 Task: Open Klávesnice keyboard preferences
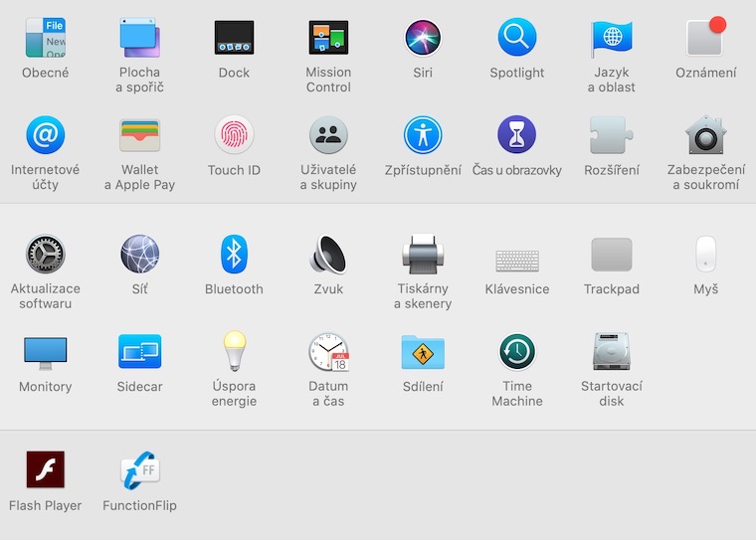click(517, 261)
